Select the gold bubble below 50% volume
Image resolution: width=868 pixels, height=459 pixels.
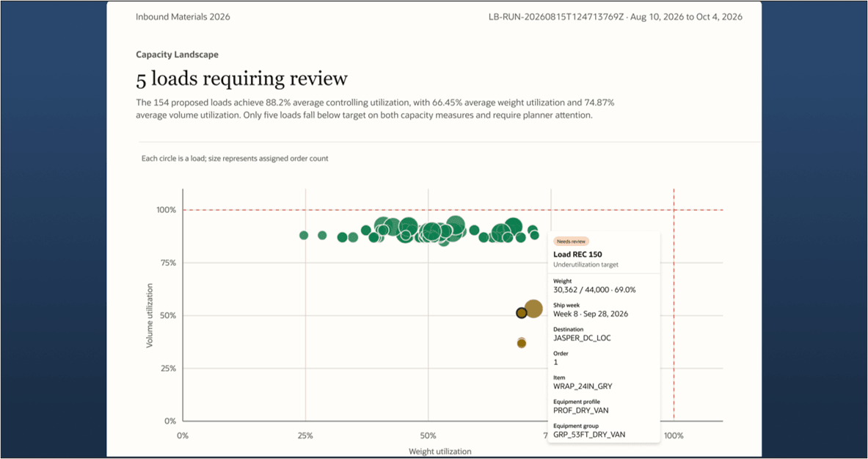[x=522, y=343]
